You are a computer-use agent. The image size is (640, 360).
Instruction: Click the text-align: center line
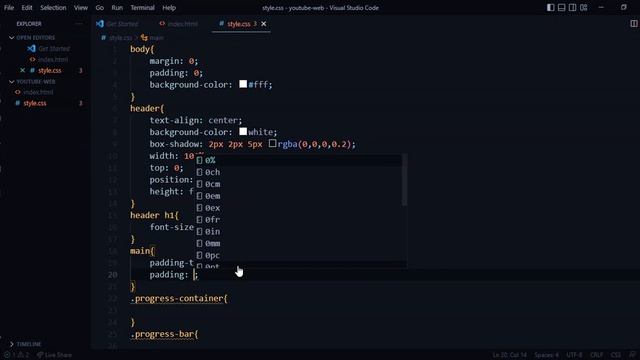[196, 120]
